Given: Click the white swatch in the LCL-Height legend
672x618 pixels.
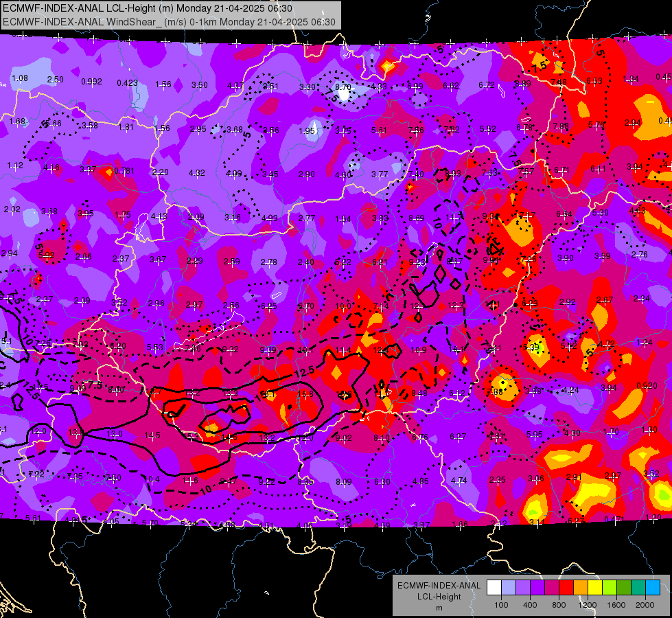Looking at the screenshot, I should click(494, 588).
